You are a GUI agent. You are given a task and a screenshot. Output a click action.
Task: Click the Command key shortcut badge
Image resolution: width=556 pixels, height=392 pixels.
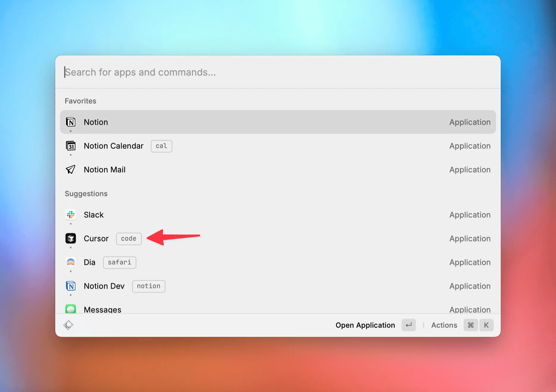coord(471,325)
